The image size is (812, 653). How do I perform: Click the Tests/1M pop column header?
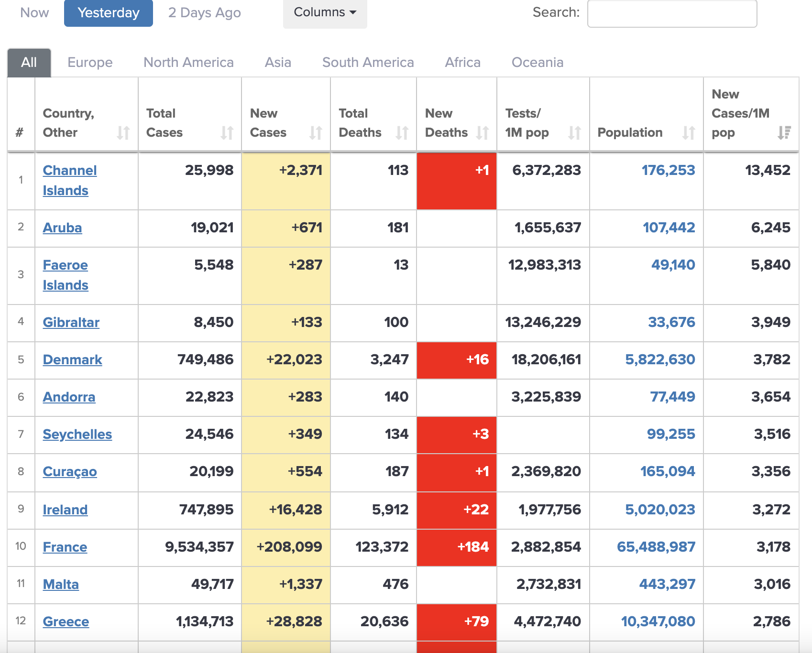pyautogui.click(x=543, y=115)
